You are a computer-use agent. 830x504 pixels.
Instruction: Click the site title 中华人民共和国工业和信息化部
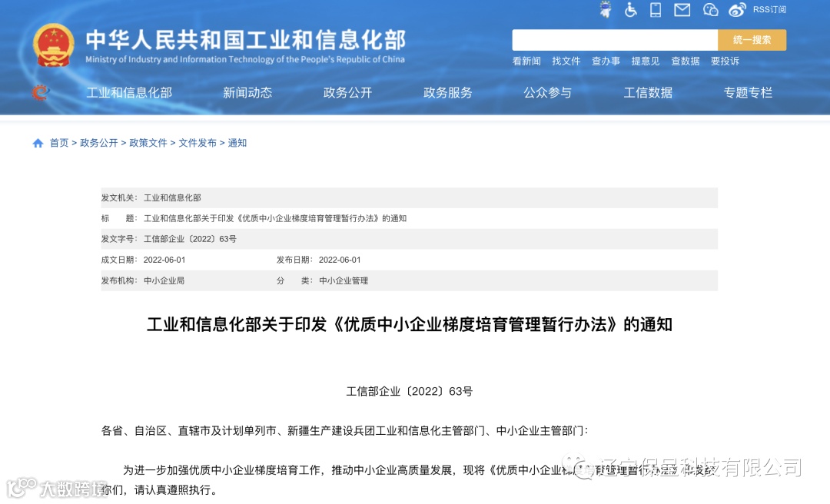246,40
